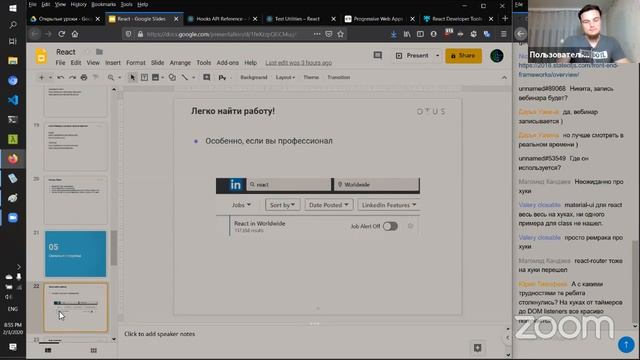Viewport: 640px width, 360px height.
Task: Select the Shape tool
Action: [x=172, y=77]
